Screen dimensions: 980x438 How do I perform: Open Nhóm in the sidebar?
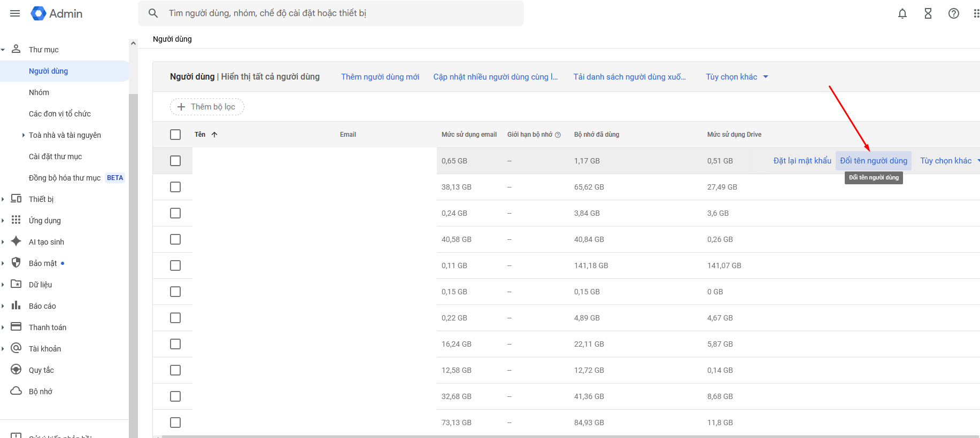39,92
